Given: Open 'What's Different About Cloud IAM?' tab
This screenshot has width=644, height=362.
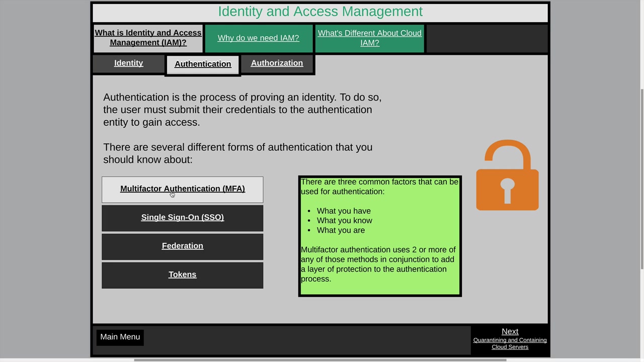Looking at the screenshot, I should (370, 38).
